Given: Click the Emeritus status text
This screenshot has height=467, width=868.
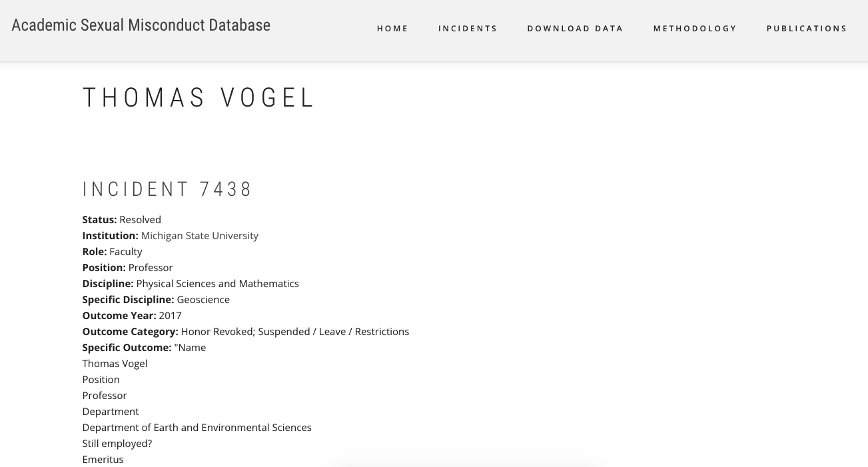Looking at the screenshot, I should pyautogui.click(x=103, y=460).
